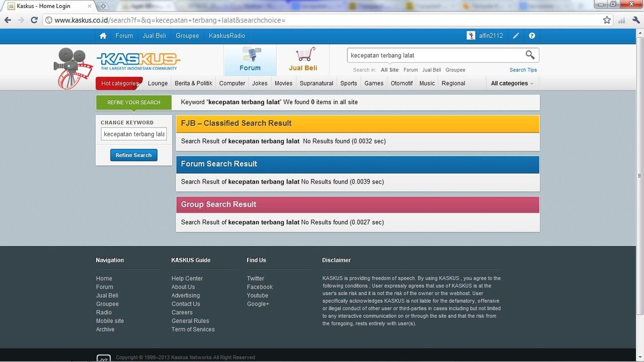Screen dimensions: 644x362
Task: Open the Supranatural category
Action: pyautogui.click(x=316, y=83)
